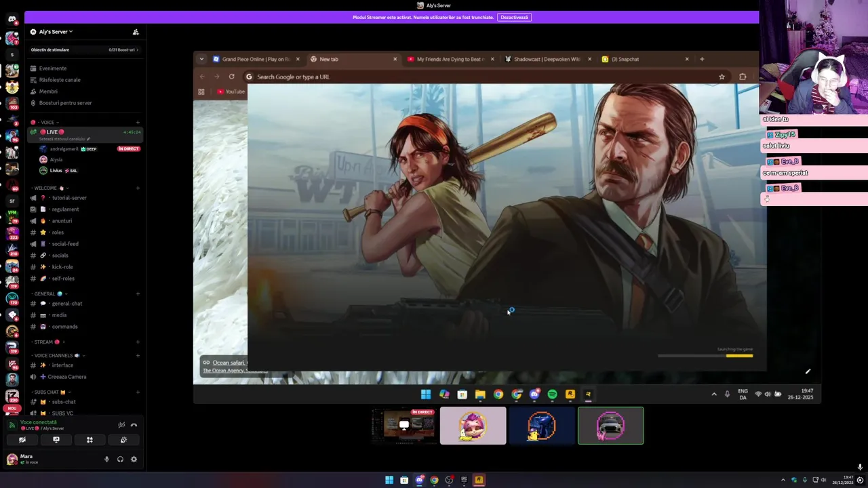Click the Windows Start button on the bottom taskbar

[x=389, y=480]
